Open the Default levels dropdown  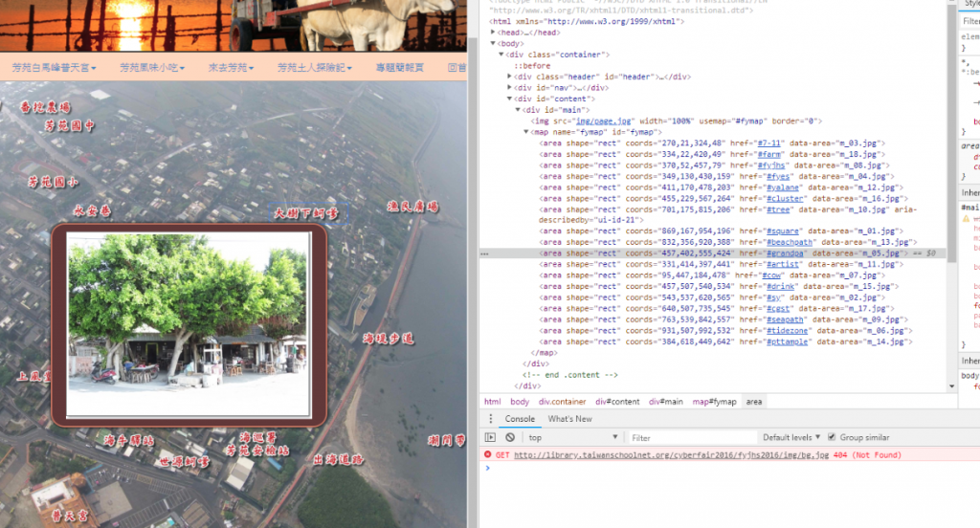click(791, 437)
